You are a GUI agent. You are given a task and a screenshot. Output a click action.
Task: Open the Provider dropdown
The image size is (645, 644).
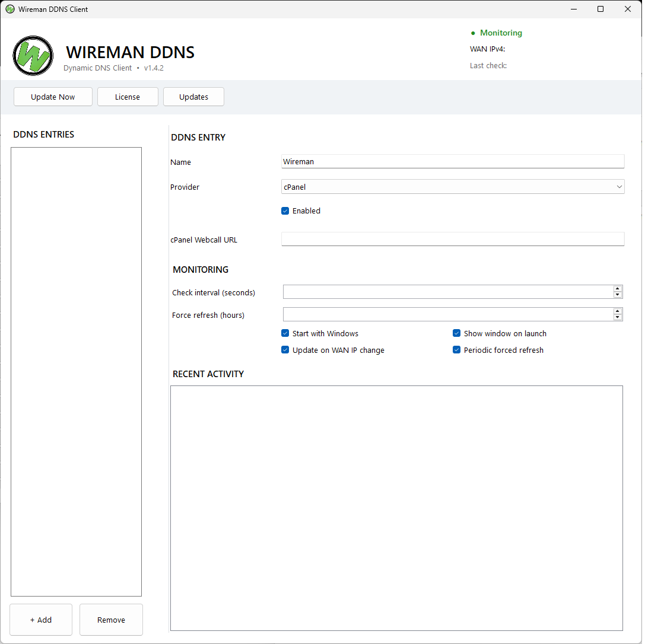click(x=453, y=187)
